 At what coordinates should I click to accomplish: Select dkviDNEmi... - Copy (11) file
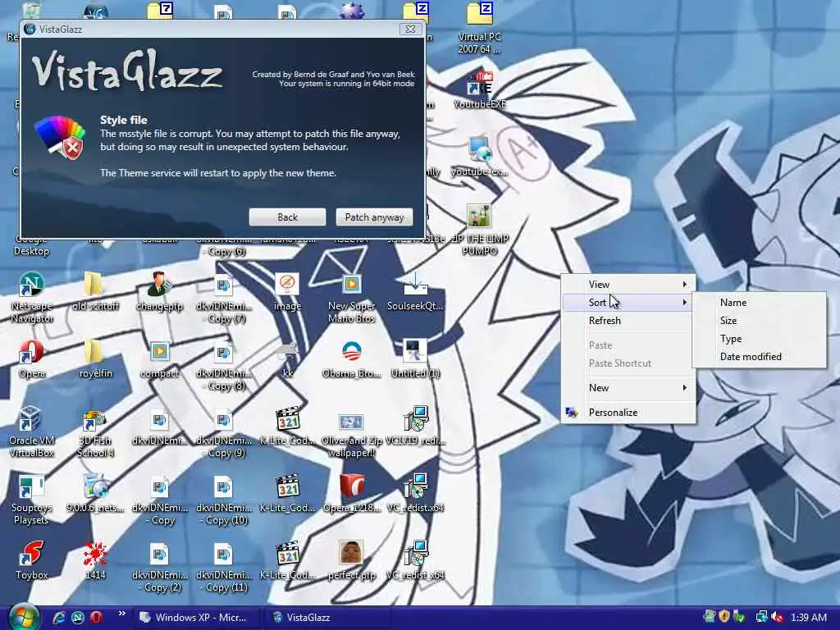pos(224,567)
